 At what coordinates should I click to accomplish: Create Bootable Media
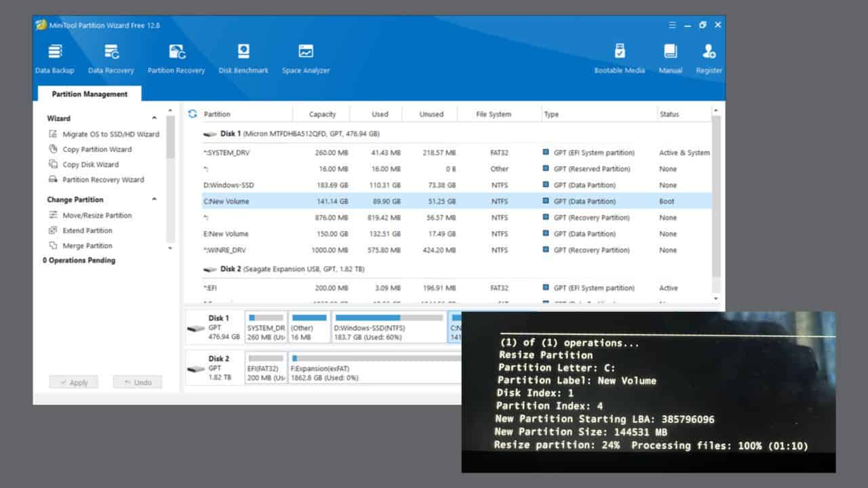click(620, 59)
